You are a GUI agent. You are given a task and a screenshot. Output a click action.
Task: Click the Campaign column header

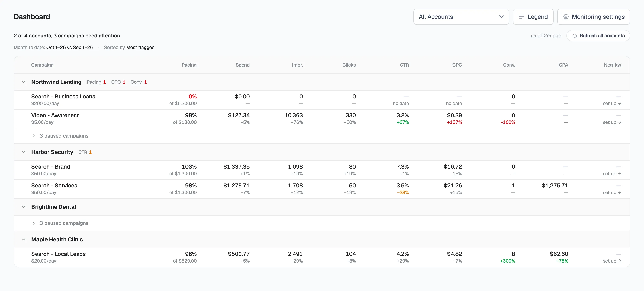point(42,65)
